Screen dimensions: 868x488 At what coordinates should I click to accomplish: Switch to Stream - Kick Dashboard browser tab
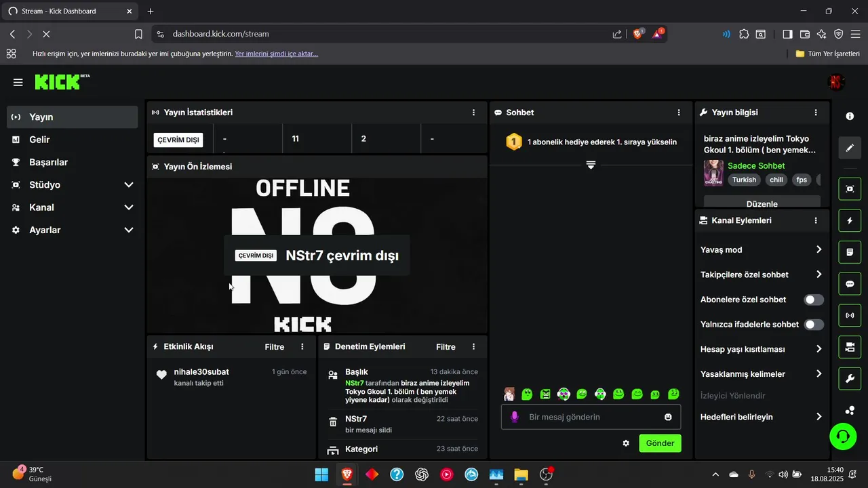point(69,12)
